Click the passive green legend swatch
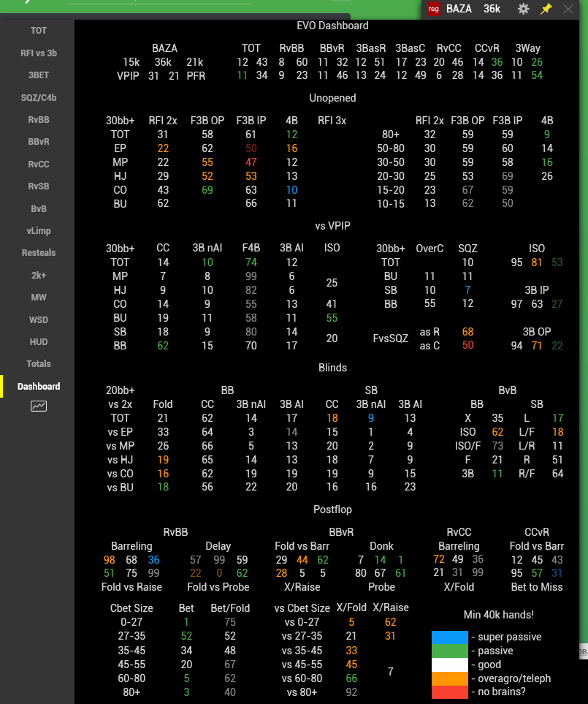This screenshot has height=704, width=588. coord(449,651)
